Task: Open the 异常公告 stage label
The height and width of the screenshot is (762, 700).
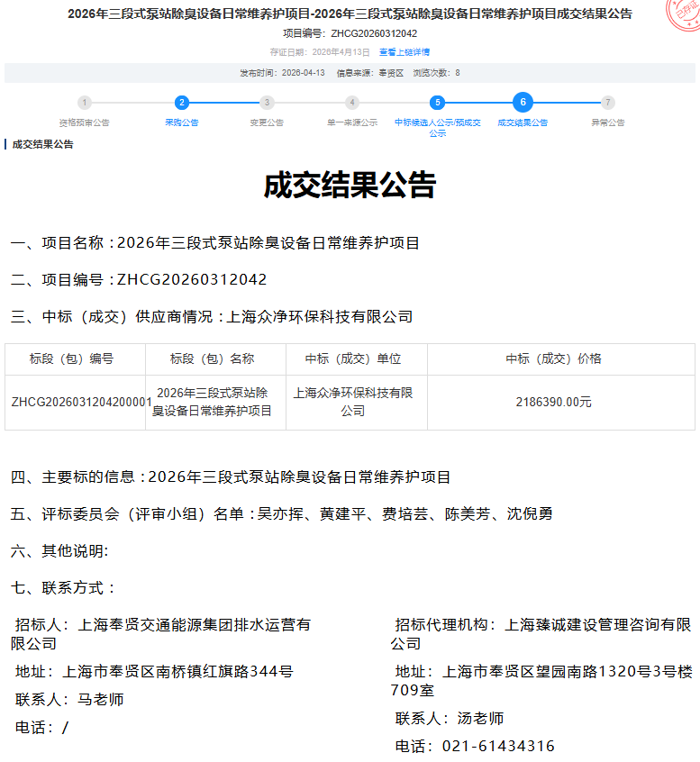Action: click(608, 122)
